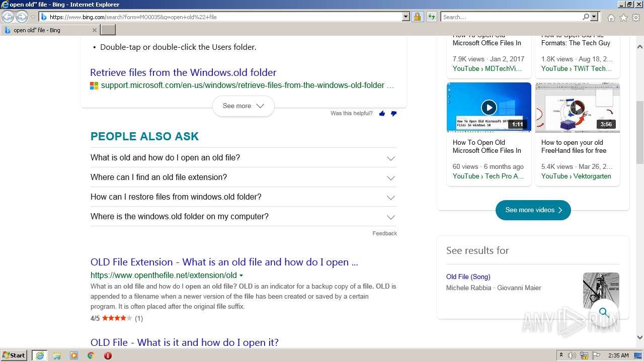
Task: Click 'YouTube › TWiT Tech...' source link
Action: point(577,69)
